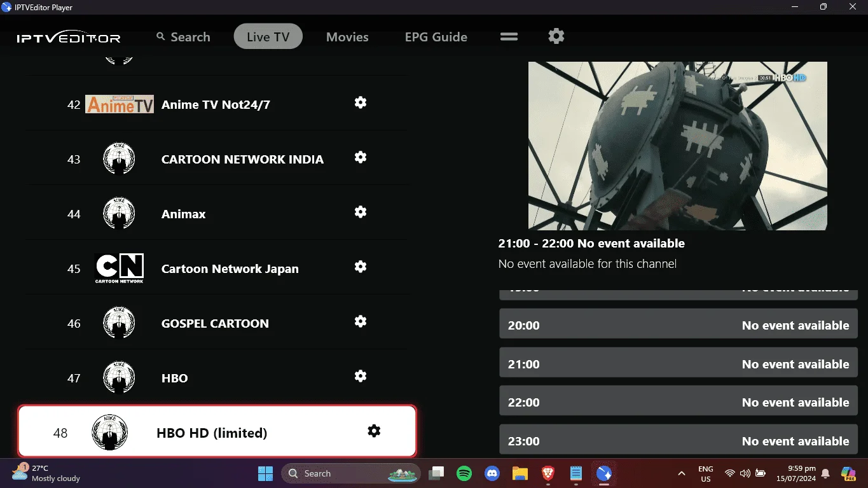Open the EPG Guide tab
868x488 pixels.
(436, 37)
